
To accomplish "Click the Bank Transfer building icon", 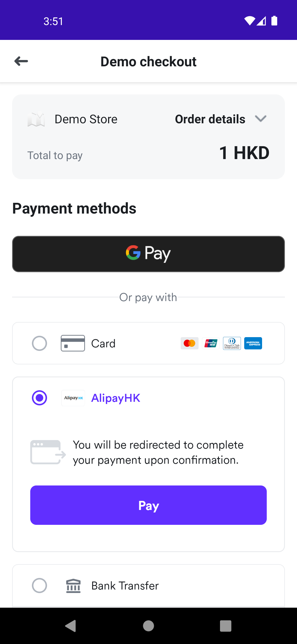I will 73,586.
